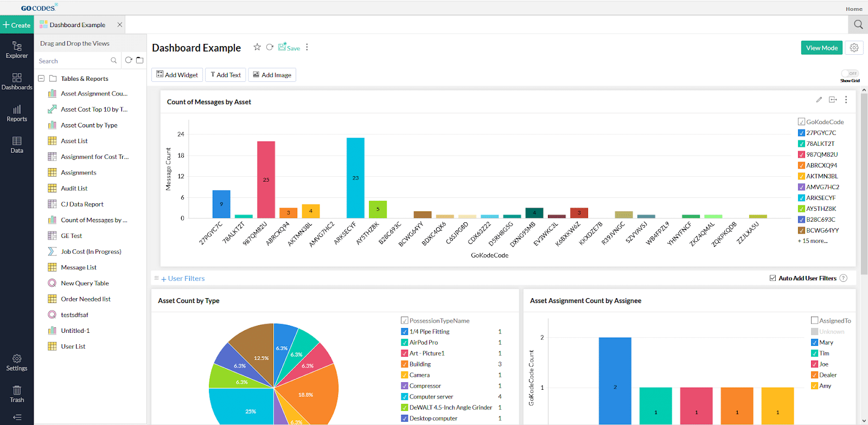Screen dimensions: 868x425
Task: Click the tall cyan ARKSECYF bar
Action: tap(355, 178)
